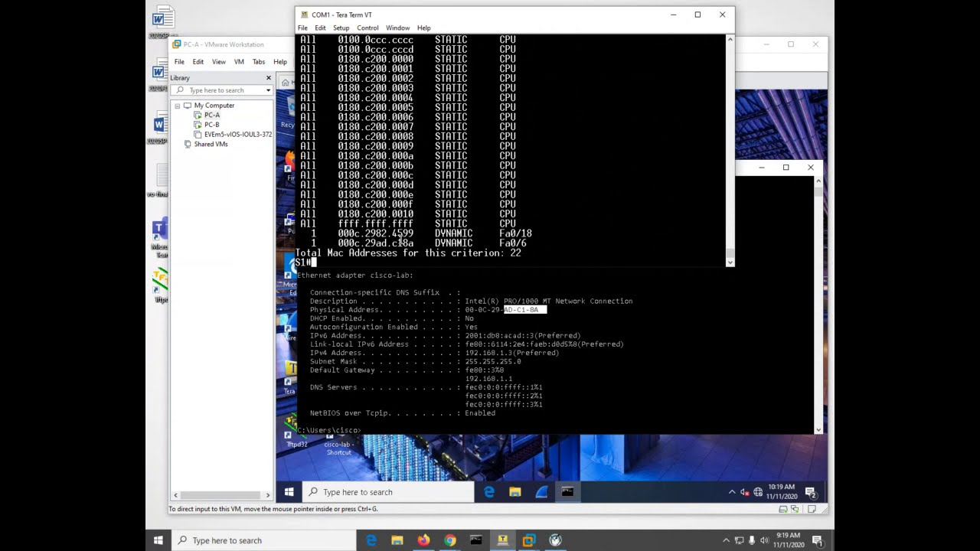Select EVEm5-vIOS-IOUL3-372 virtual machine
The width and height of the screenshot is (980, 551).
[233, 135]
